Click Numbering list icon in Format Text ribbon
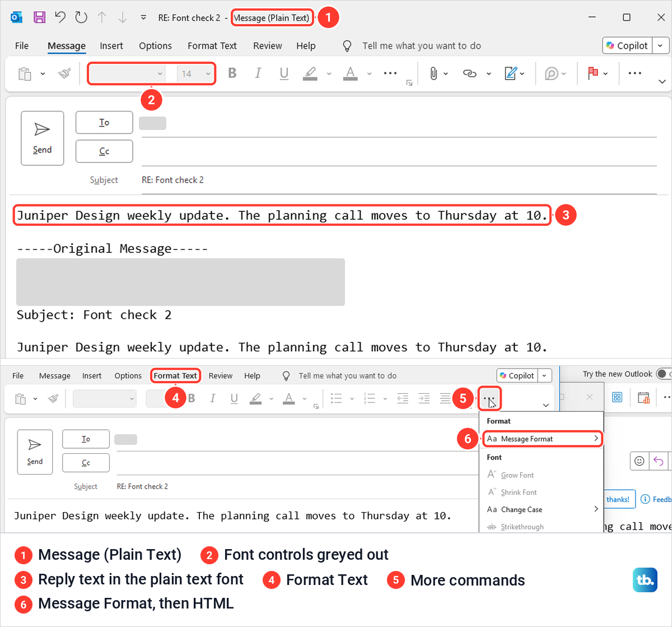672x627 pixels. coord(369,398)
